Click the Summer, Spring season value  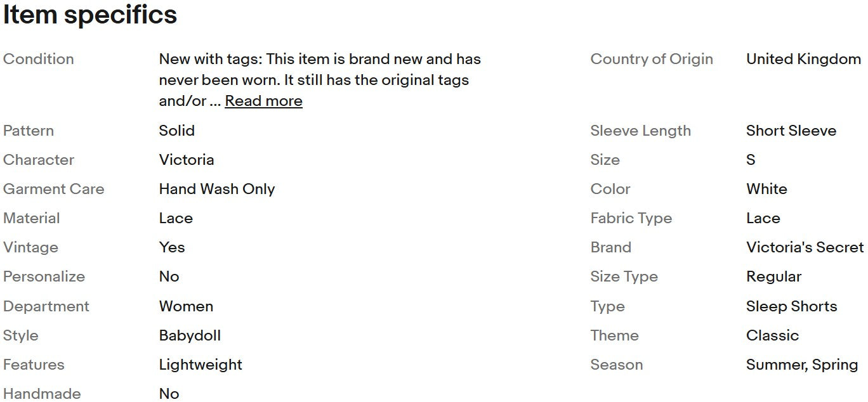click(x=802, y=365)
